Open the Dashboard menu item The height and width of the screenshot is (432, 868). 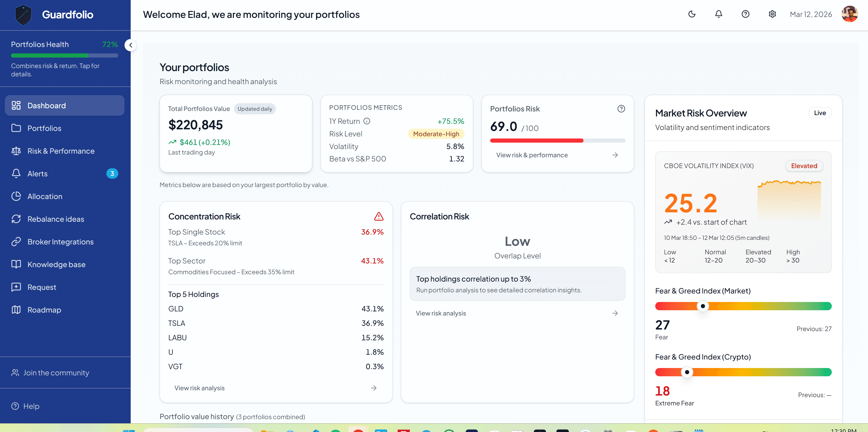pos(65,105)
